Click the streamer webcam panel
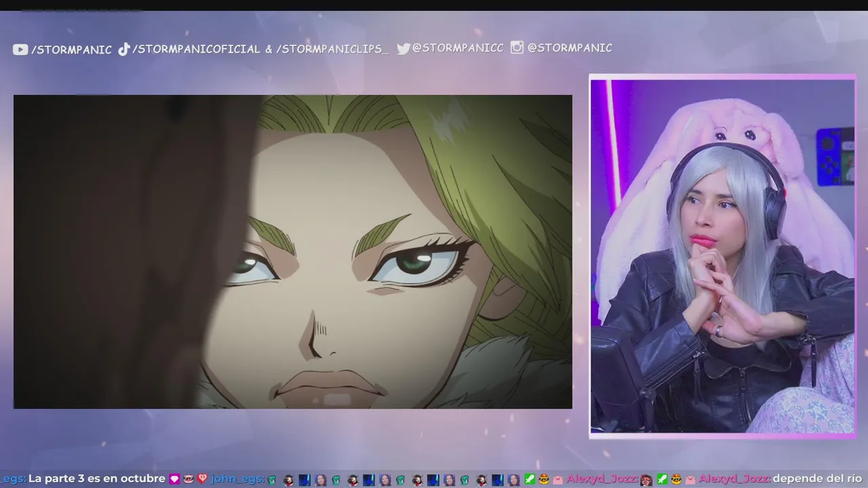868x488 pixels. [x=723, y=256]
